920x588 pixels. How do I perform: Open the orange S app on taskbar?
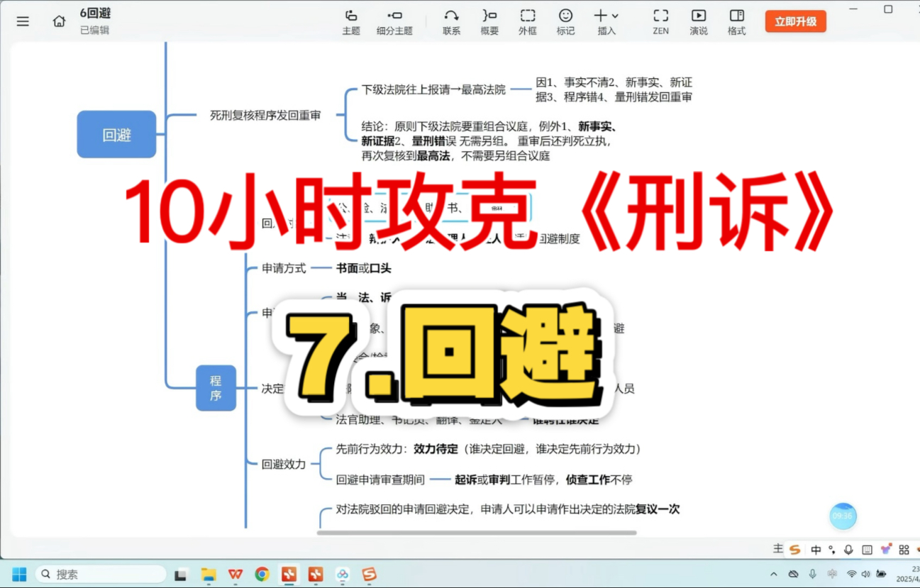369,574
